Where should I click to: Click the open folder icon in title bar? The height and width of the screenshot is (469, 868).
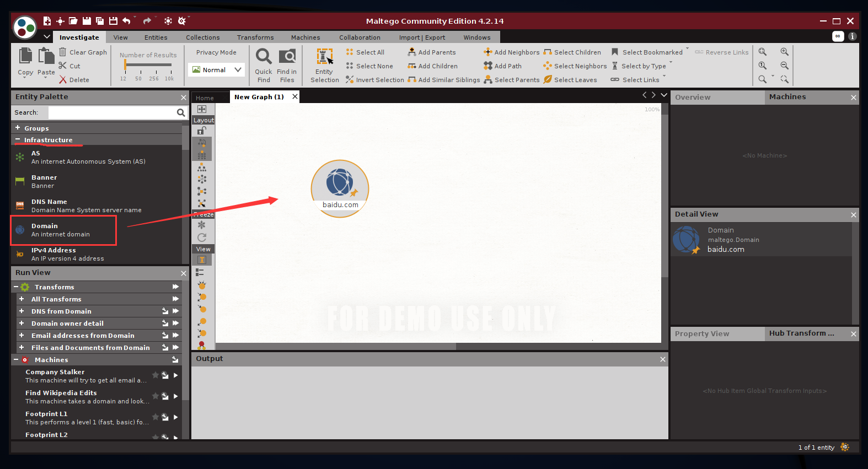[x=73, y=21]
